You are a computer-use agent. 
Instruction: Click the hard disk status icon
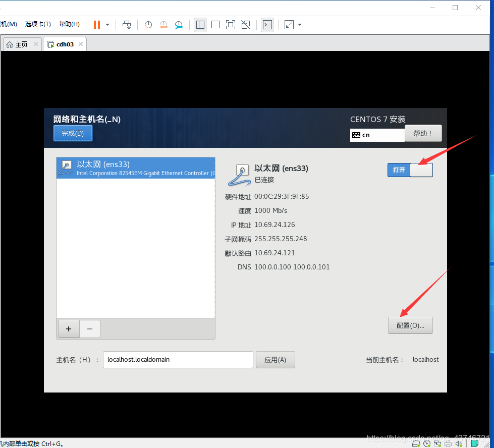[x=416, y=443]
